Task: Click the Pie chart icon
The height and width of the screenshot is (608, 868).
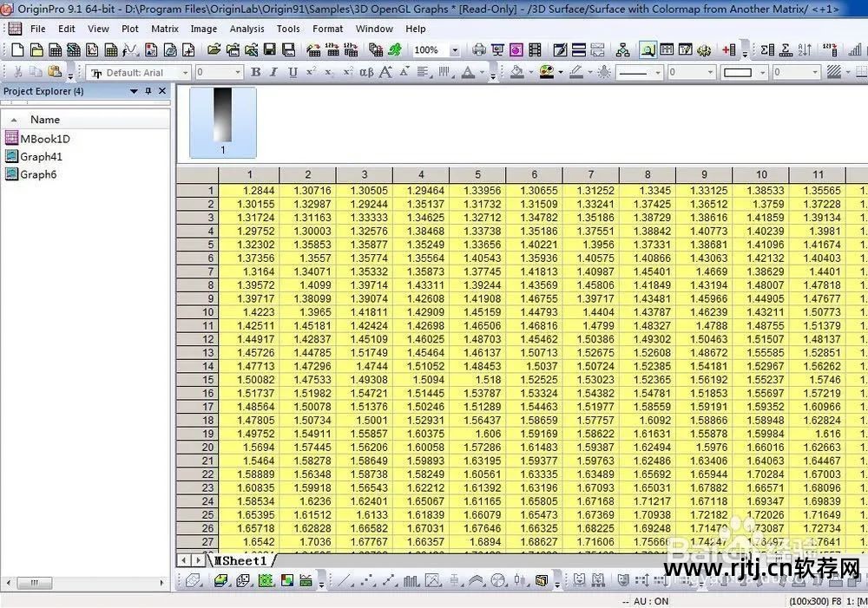Action: pos(498,580)
